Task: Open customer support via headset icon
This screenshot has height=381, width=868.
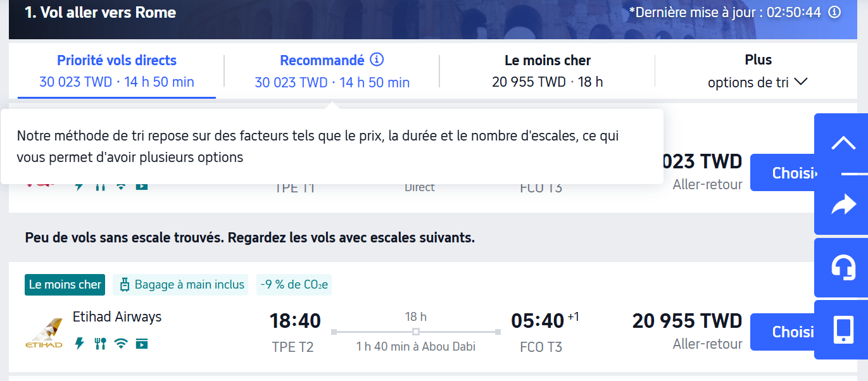Action: [x=843, y=268]
